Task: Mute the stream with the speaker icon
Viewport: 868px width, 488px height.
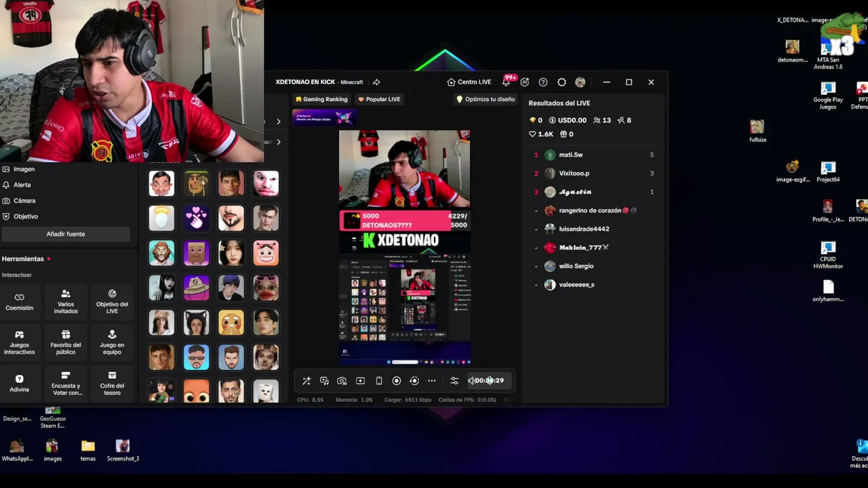Action: [471, 381]
